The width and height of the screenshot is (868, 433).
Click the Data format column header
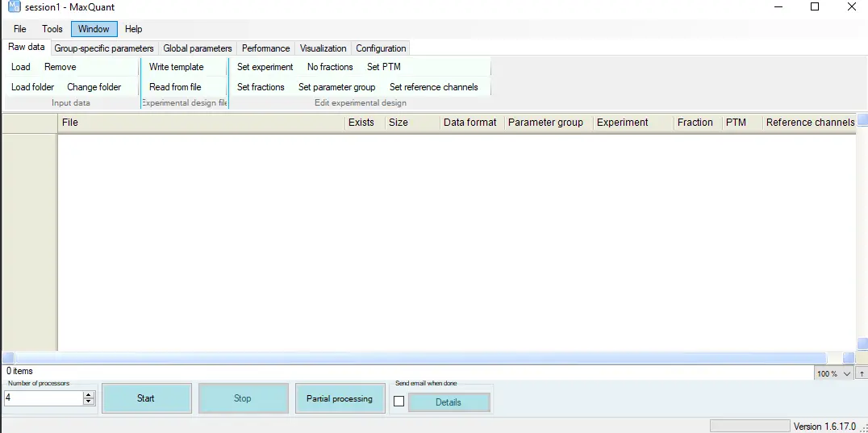pos(472,123)
